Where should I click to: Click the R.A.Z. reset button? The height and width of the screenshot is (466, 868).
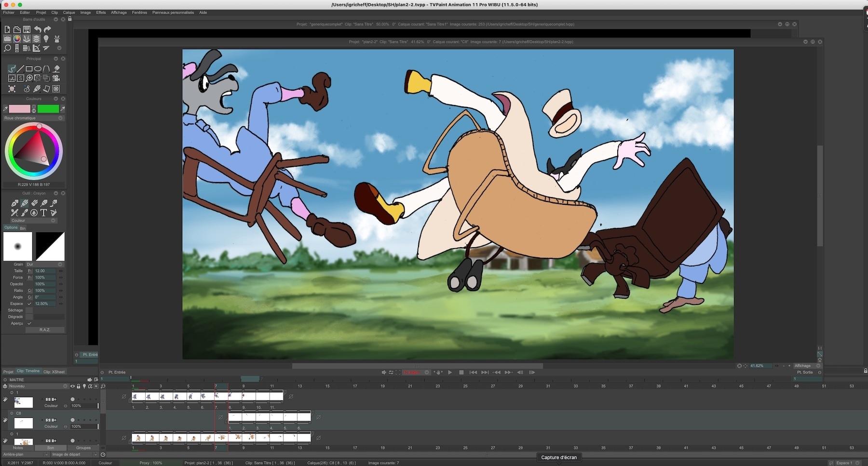45,330
